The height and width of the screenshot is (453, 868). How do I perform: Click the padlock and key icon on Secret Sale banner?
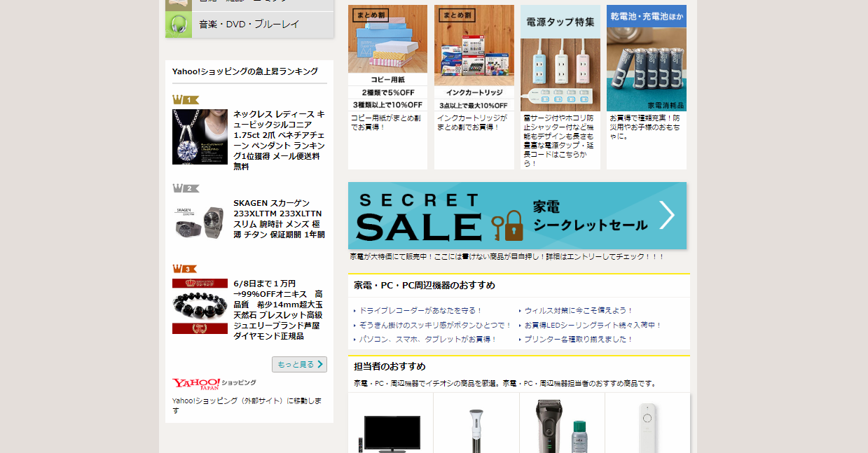tap(507, 225)
